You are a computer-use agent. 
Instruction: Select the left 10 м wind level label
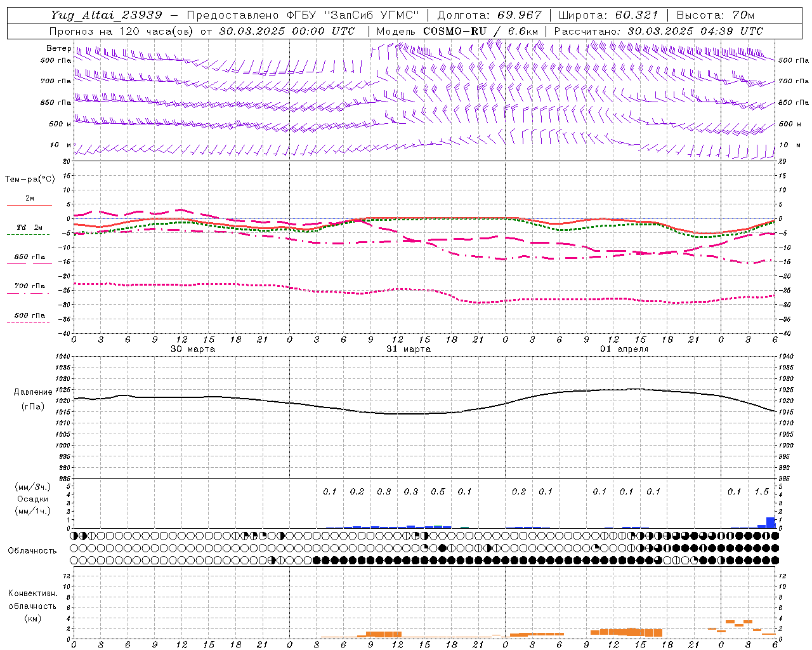(60, 145)
